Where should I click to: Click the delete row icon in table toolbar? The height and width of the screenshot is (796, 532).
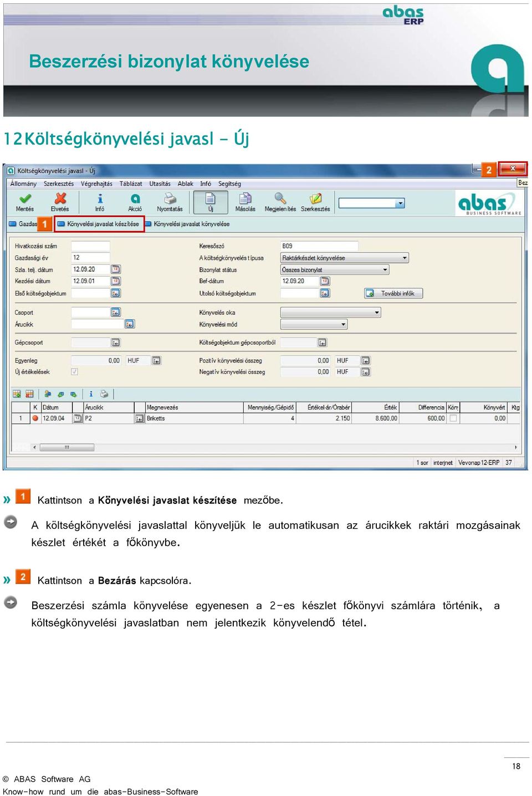pos(29,394)
